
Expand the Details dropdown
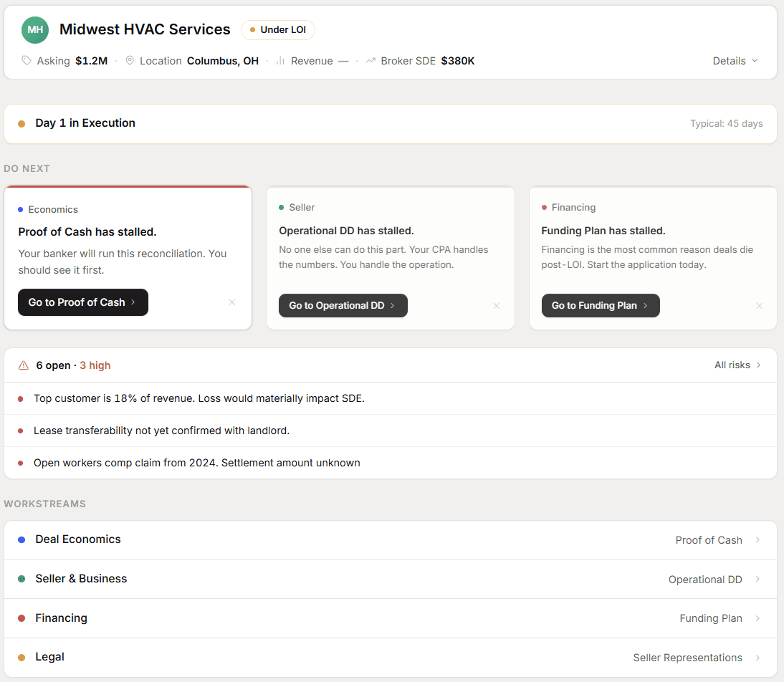pos(735,60)
